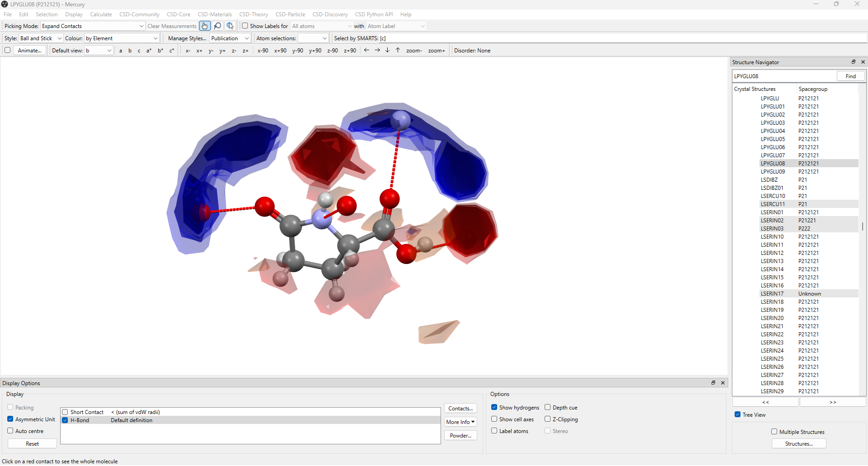
Task: Expand the Publication style dropdown
Action: [x=230, y=38]
